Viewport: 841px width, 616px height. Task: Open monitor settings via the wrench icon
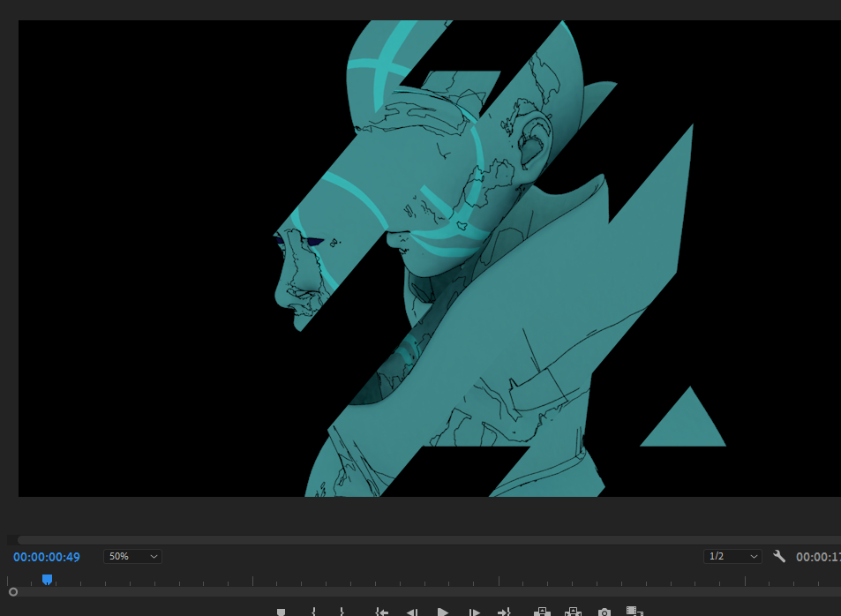coord(779,557)
